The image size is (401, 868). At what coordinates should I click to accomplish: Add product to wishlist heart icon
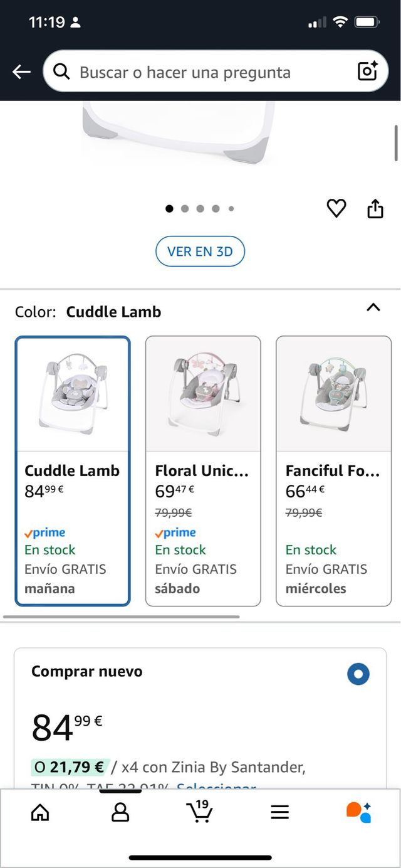coord(336,208)
